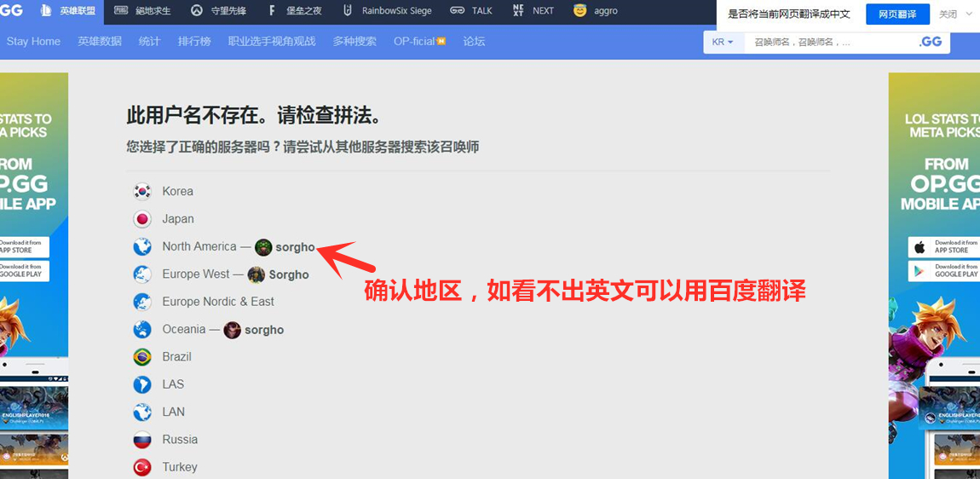
Task: Choose the LAN server link
Action: pos(174,412)
